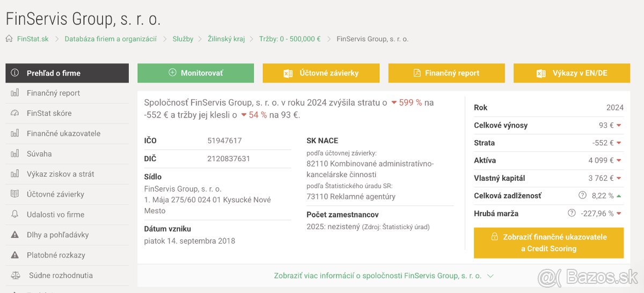Click chevron after Zobraziť viac informácií
This screenshot has height=293, width=644.
pos(490,276)
